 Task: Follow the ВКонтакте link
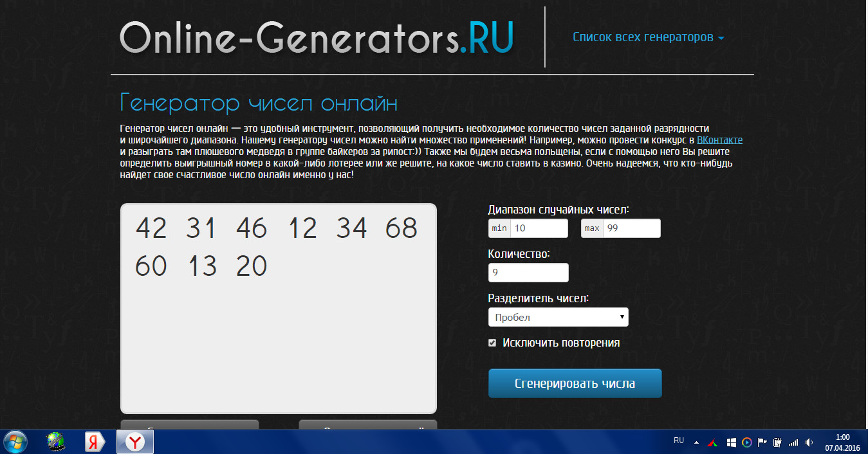(x=719, y=140)
